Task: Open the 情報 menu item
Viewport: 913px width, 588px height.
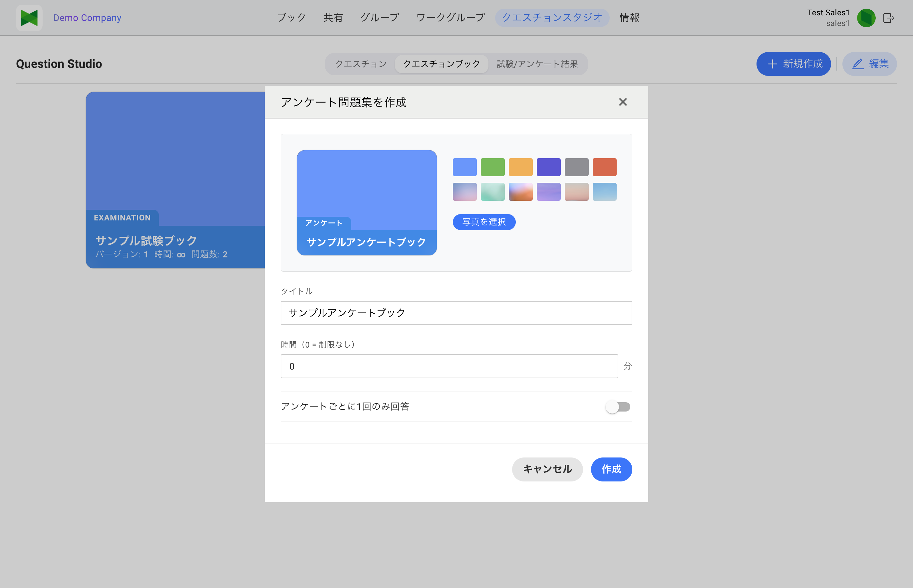Action: (629, 18)
